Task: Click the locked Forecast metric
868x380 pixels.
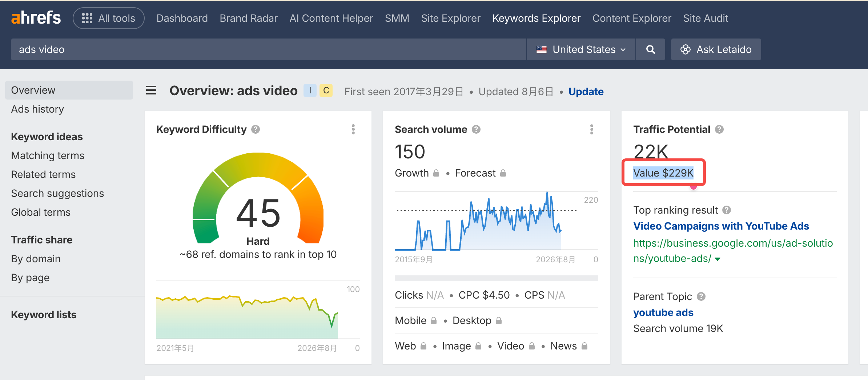Action: point(481,173)
